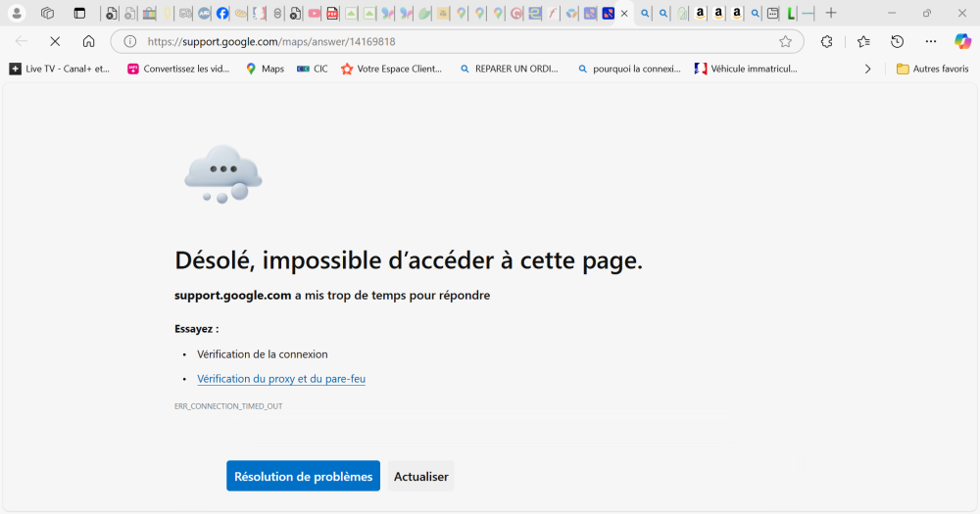
Task: Open Vérification du proxy et du pare-feu link
Action: (x=281, y=379)
